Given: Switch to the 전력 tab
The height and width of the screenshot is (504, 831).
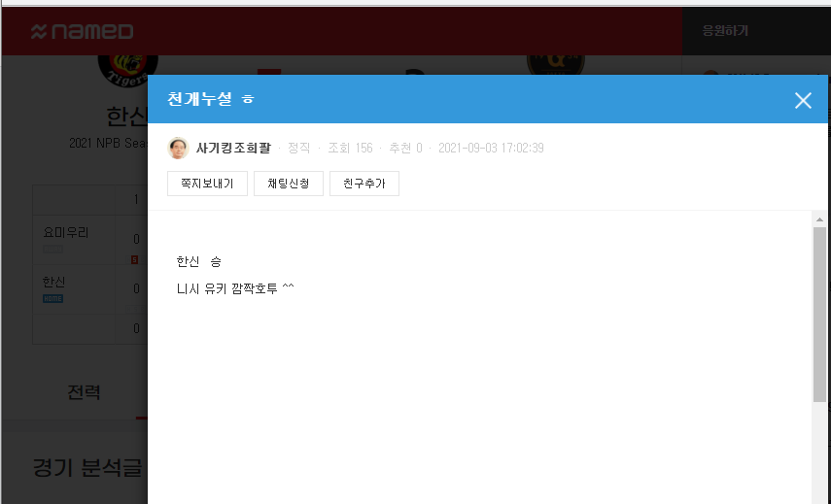Looking at the screenshot, I should [84, 392].
